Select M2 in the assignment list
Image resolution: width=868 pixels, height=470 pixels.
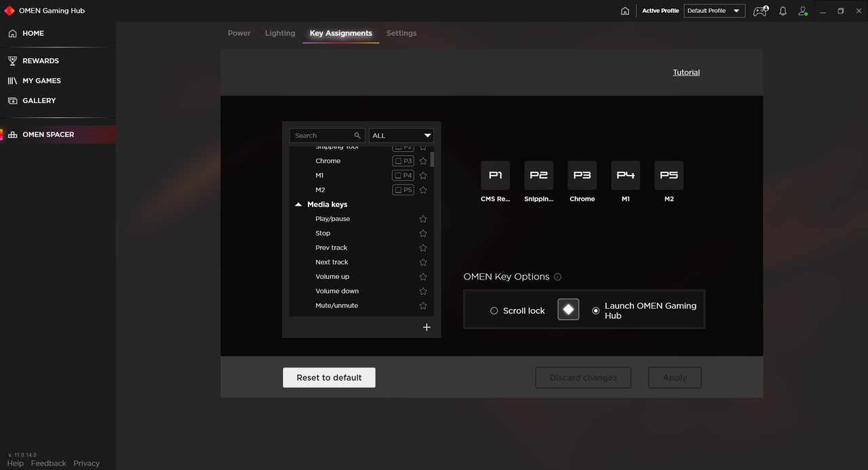(x=320, y=190)
